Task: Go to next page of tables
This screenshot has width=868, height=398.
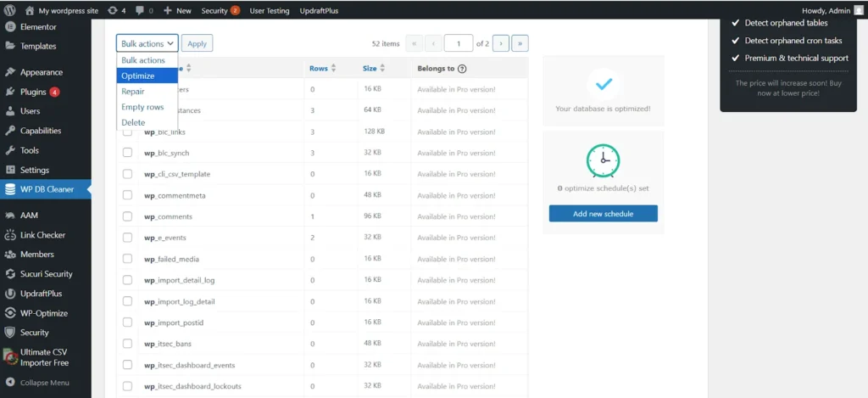Action: (x=500, y=43)
